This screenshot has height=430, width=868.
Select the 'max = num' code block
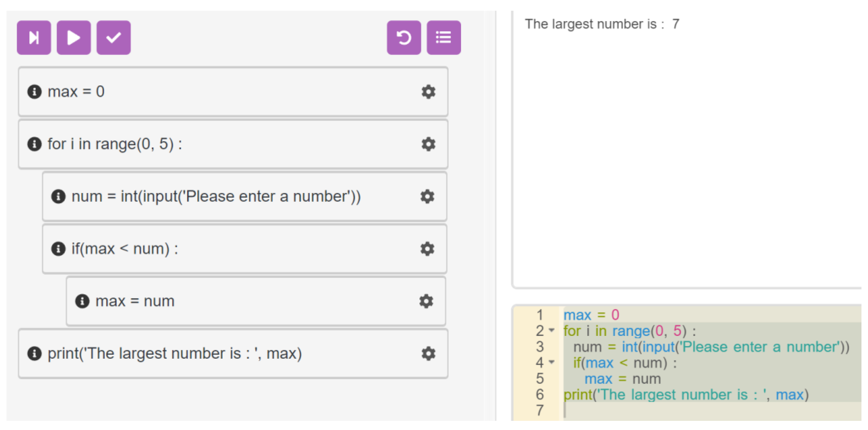coord(236,301)
